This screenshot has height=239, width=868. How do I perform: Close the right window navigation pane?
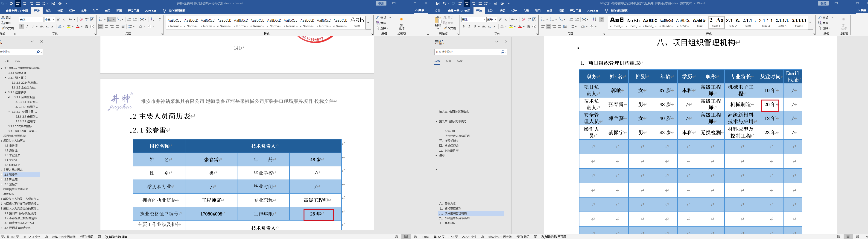click(506, 41)
